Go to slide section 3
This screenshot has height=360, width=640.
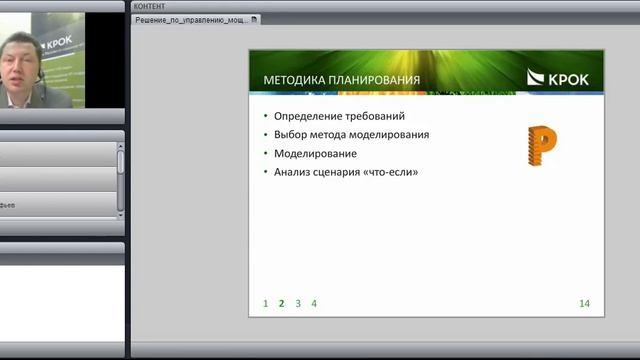coord(298,303)
